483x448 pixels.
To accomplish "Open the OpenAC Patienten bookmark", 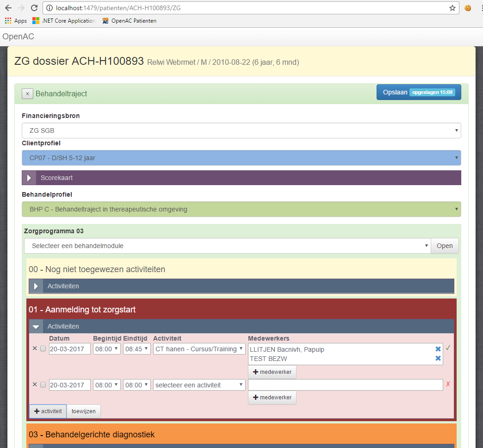I will pos(129,21).
